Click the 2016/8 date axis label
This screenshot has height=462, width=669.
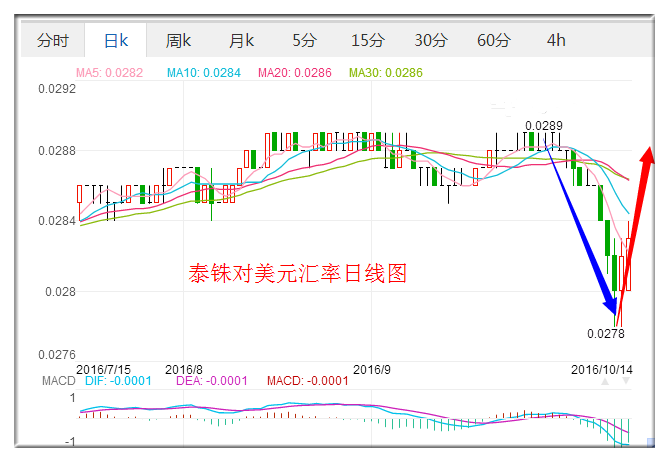[x=183, y=369]
